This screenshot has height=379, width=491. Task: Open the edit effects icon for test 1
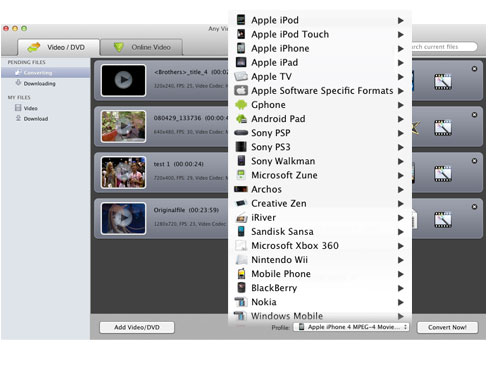coord(443,174)
